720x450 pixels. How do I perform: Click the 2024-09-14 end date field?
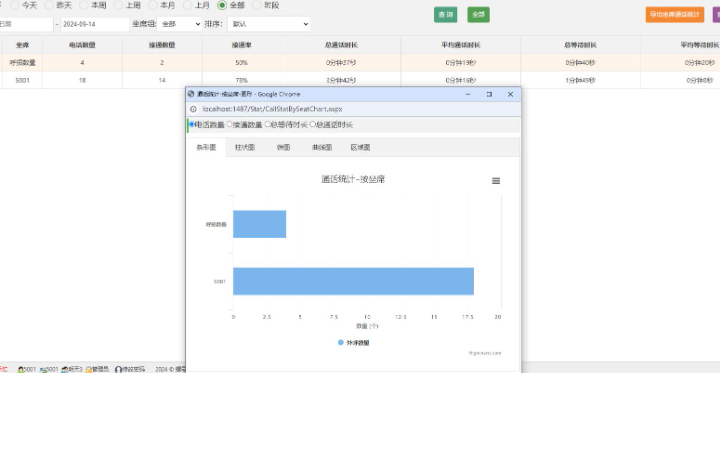pos(95,24)
